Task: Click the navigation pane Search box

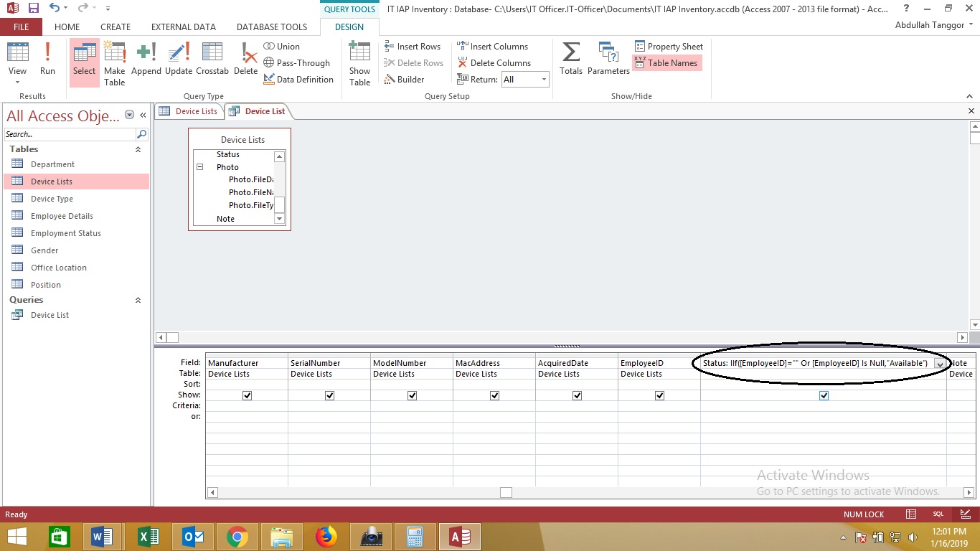Action: 68,133
